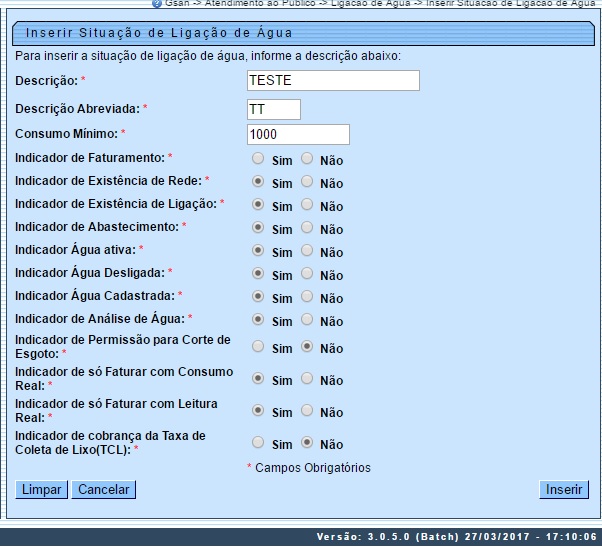602x547 pixels.
Task: Pick Sim for cobrança da Taxa de Lixo (TCL)
Action: tap(258, 443)
